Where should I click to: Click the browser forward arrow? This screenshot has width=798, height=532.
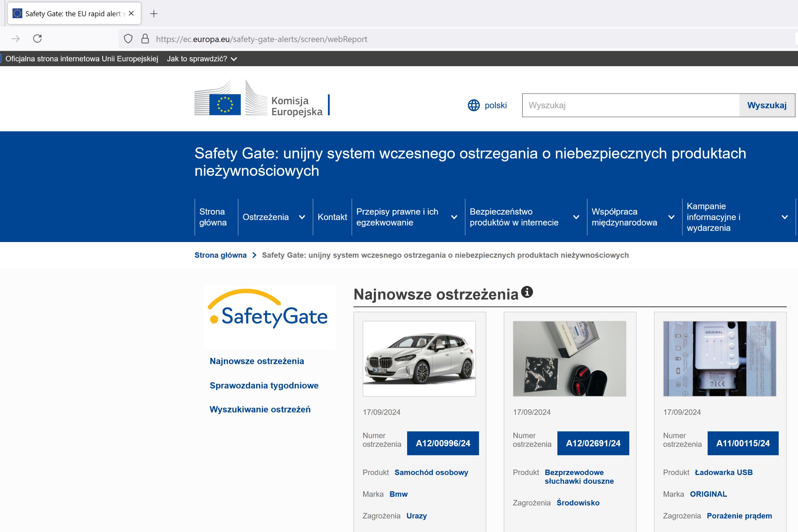click(16, 39)
